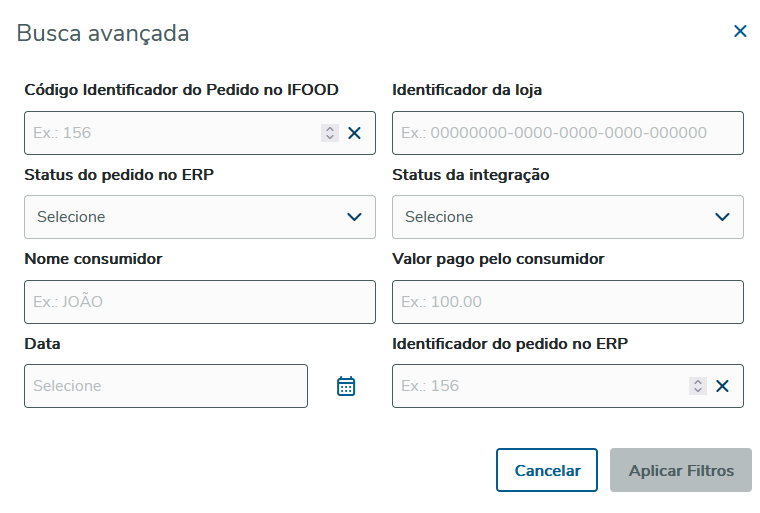
Task: Click the chevron of Status do pedido no ERP
Action: 354,217
